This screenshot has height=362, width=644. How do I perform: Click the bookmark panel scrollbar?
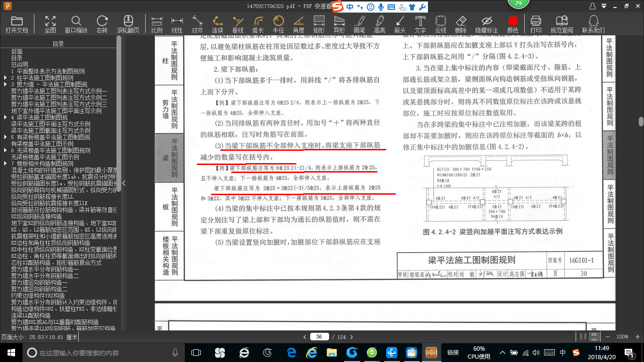(119, 113)
